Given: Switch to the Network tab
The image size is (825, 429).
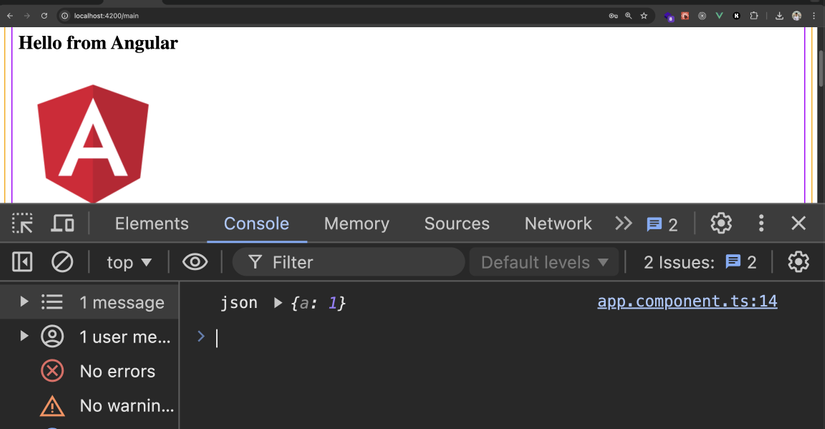Looking at the screenshot, I should 558,224.
